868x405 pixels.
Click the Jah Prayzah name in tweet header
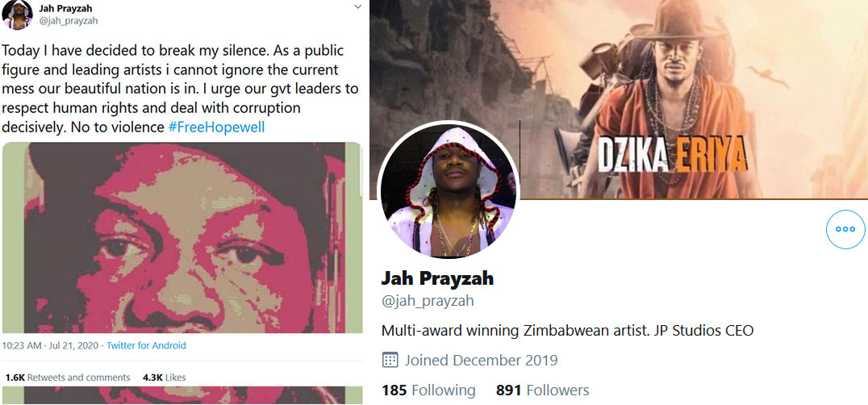click(65, 8)
